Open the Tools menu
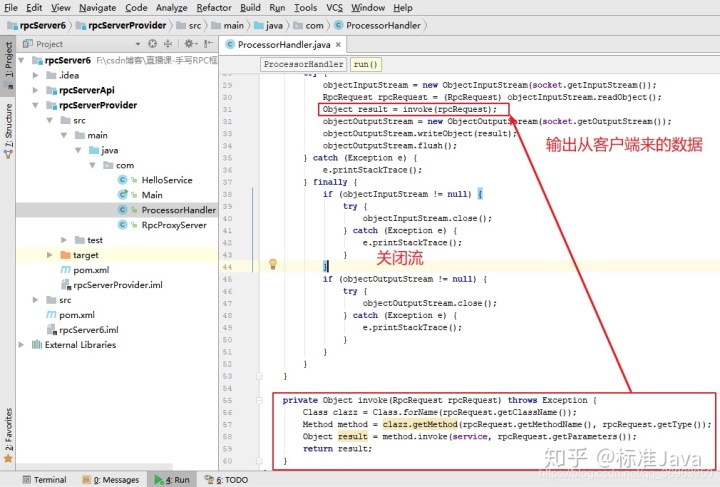The width and height of the screenshot is (720, 487). point(305,8)
